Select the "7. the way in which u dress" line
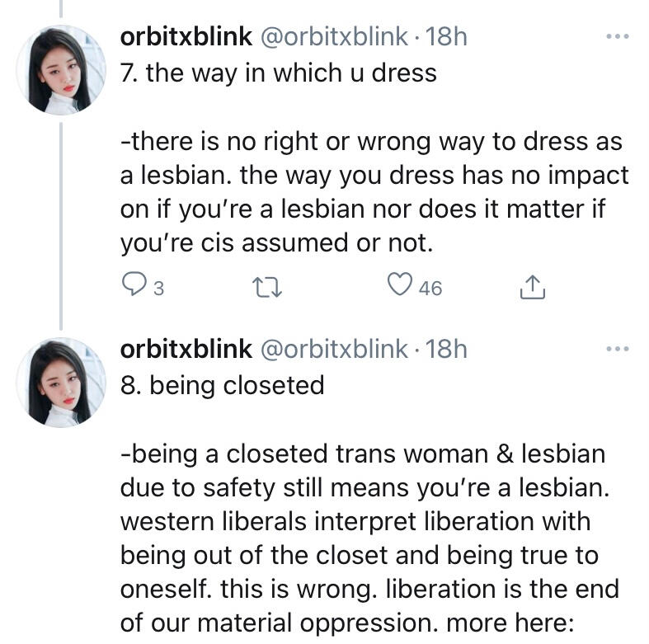The width and height of the screenshot is (649, 644). [x=278, y=73]
